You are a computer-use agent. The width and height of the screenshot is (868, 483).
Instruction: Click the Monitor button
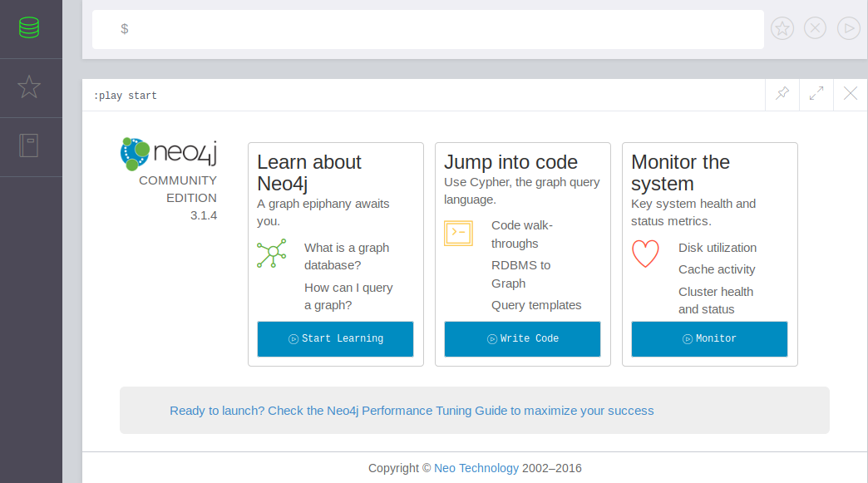click(709, 338)
